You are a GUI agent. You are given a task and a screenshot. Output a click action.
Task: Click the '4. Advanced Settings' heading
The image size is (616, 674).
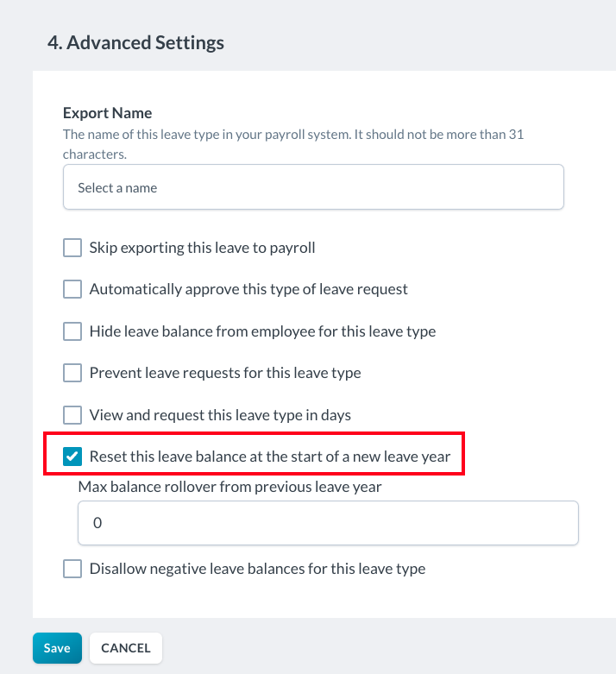135,42
